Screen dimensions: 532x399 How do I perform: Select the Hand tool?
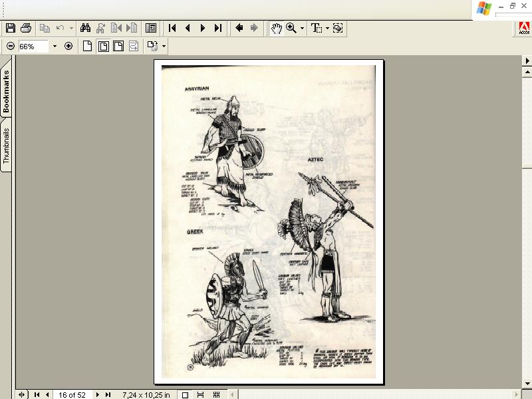pos(277,28)
